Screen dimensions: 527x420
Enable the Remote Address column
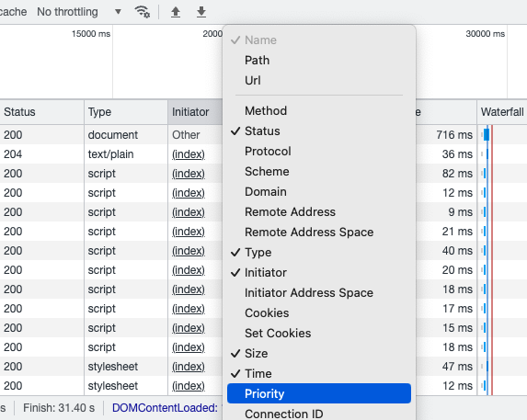[x=318, y=212]
